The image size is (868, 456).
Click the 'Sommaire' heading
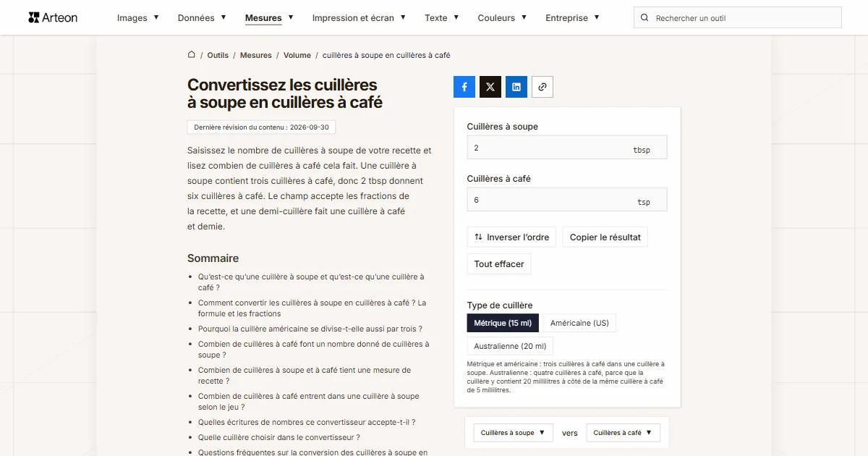(x=213, y=258)
